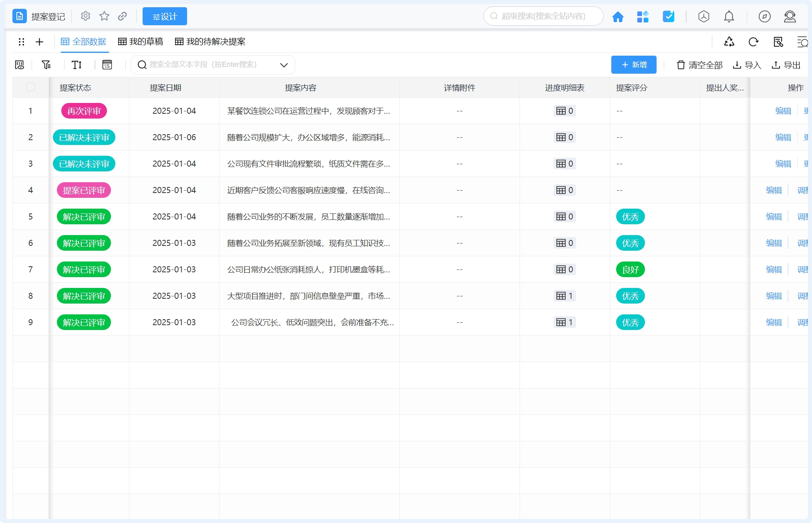Click the refresh icon in view toolbar
The height and width of the screenshot is (523, 812).
click(x=753, y=42)
